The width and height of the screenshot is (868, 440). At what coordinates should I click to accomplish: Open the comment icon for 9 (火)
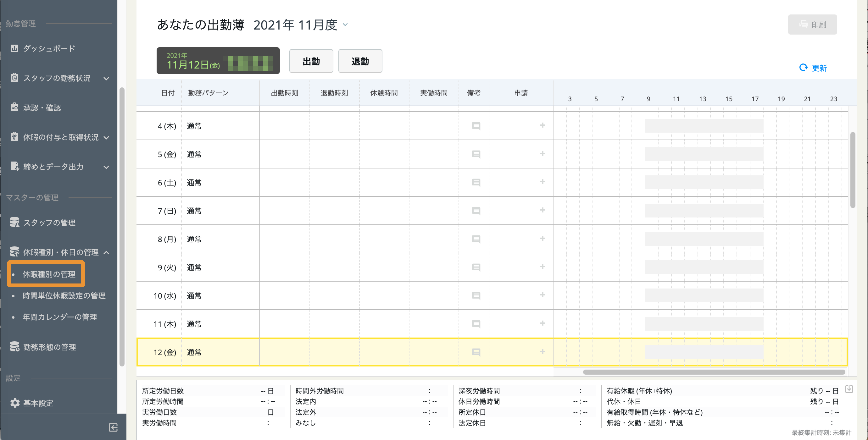click(x=476, y=267)
